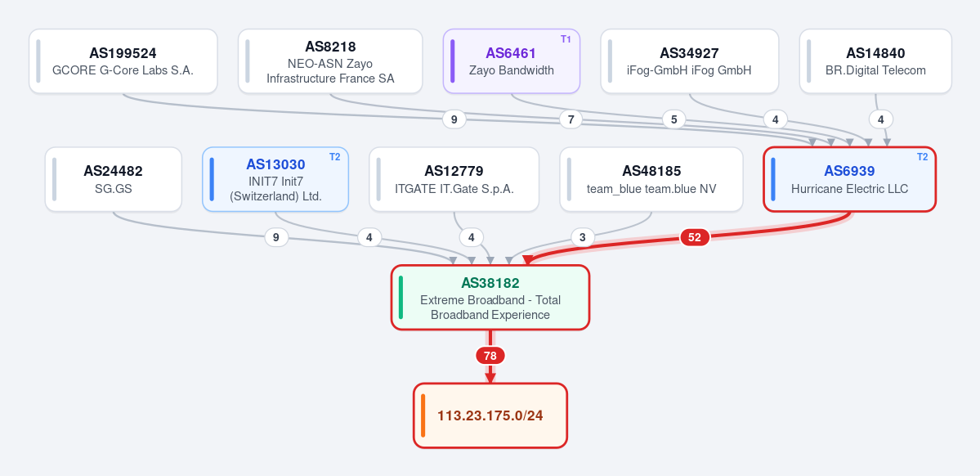Select the AS48185 team.blue NV node
The image size is (980, 476).
(x=651, y=179)
